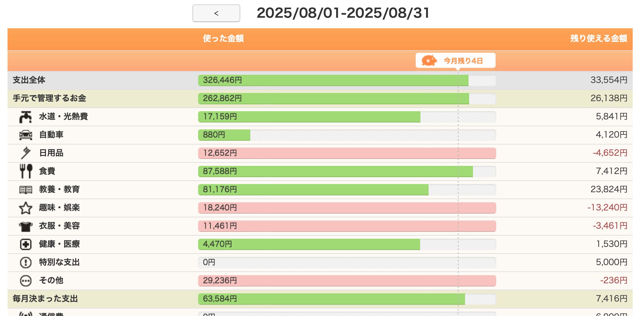Viewport: 644px width, 316px height.
Task: Expand the 毎月決まった支出 section
Action: (45, 299)
